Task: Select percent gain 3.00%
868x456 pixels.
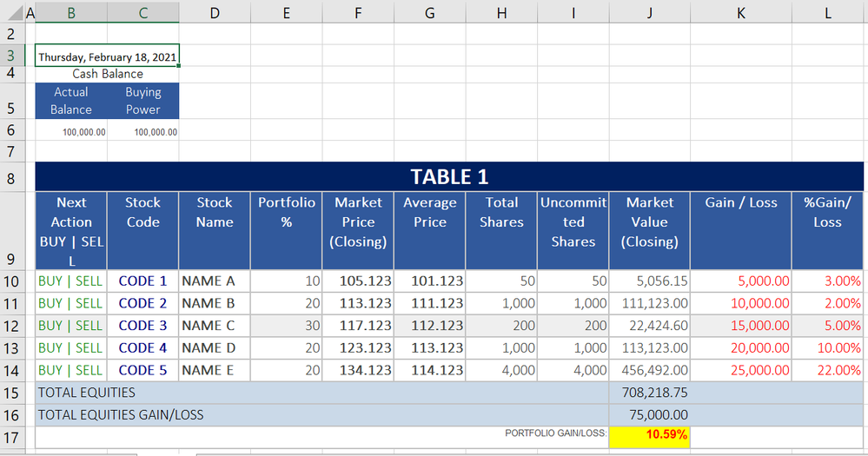Action: pos(827,281)
